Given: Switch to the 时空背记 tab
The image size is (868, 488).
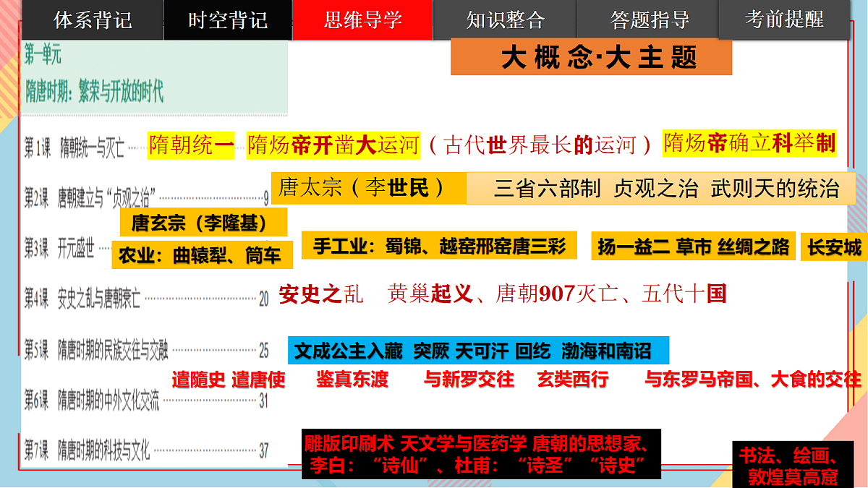Looking at the screenshot, I should point(228,20).
